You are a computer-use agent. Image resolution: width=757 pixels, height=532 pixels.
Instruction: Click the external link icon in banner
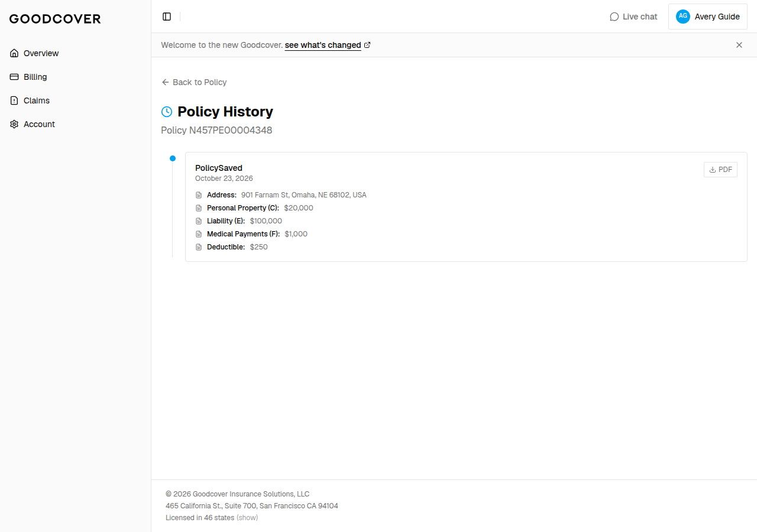coord(367,45)
